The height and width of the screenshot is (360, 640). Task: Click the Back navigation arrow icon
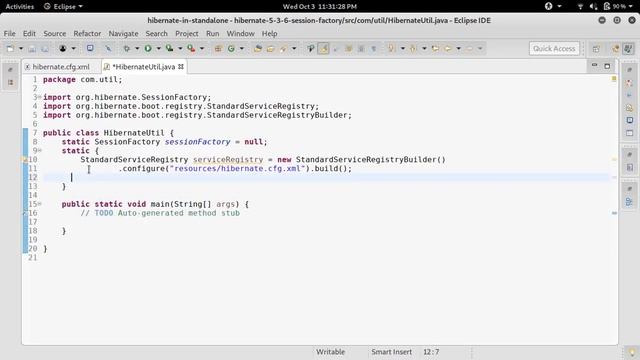[448, 49]
